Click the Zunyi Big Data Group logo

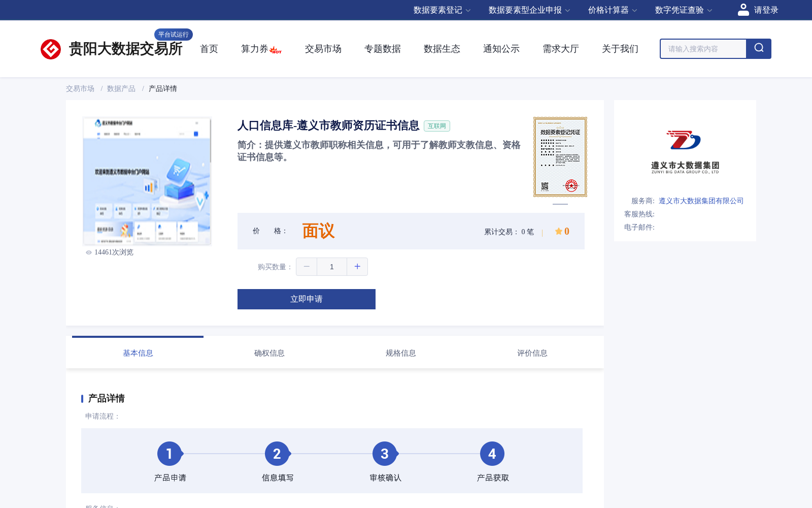tap(685, 152)
